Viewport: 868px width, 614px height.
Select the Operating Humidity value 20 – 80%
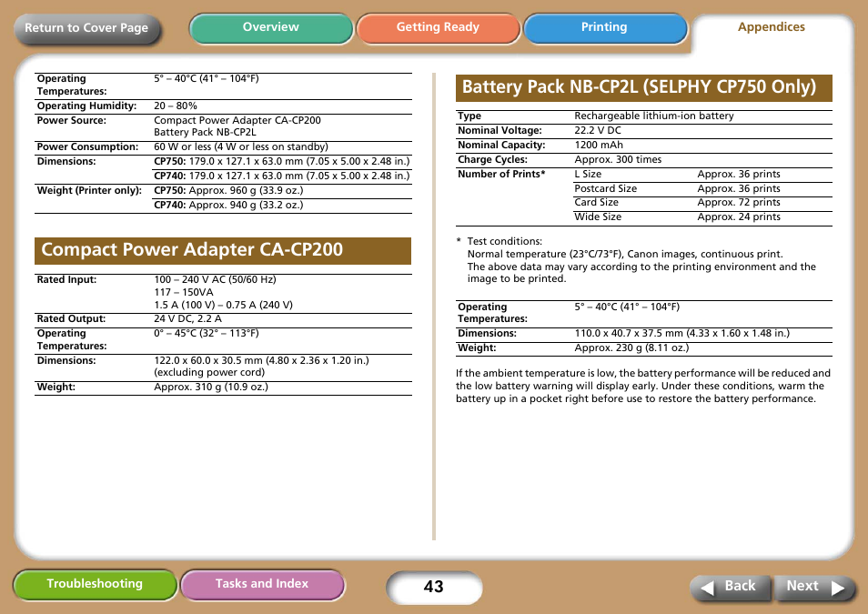(x=176, y=106)
